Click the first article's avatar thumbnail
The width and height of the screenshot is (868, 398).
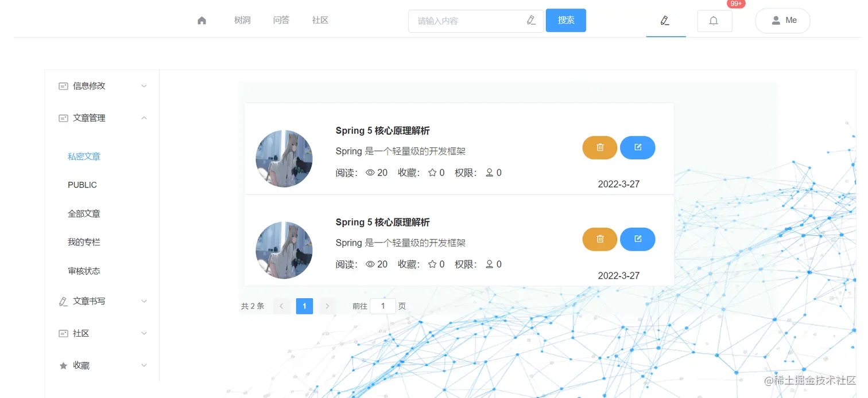click(284, 158)
